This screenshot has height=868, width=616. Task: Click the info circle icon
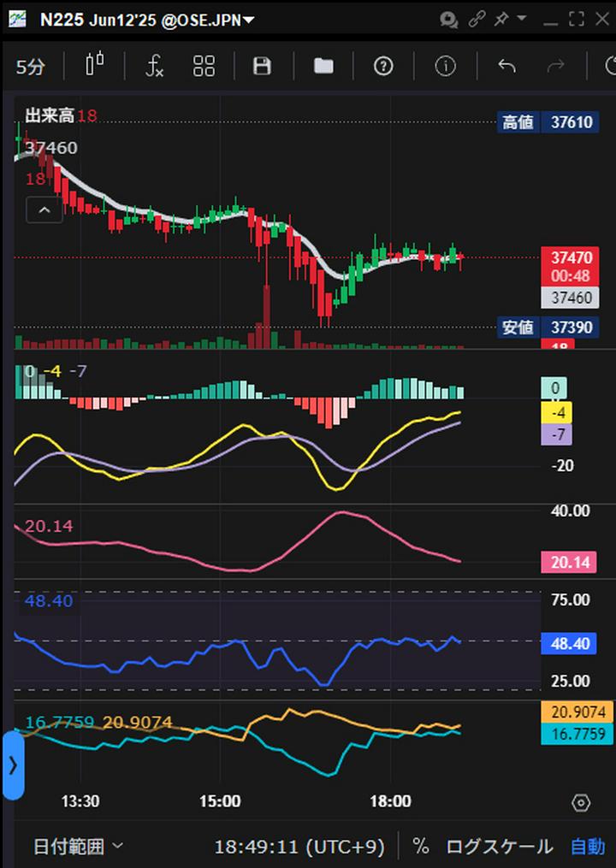click(x=445, y=66)
